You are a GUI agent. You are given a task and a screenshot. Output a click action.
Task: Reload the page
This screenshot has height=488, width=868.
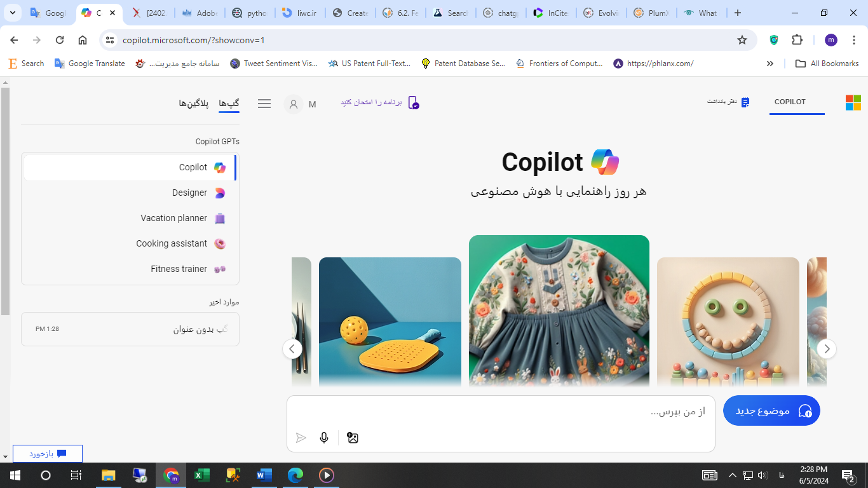click(x=60, y=40)
